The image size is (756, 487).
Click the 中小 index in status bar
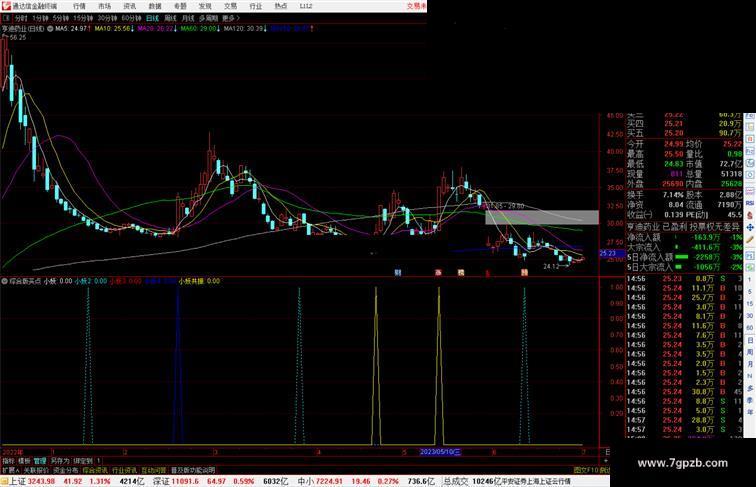pos(306,481)
